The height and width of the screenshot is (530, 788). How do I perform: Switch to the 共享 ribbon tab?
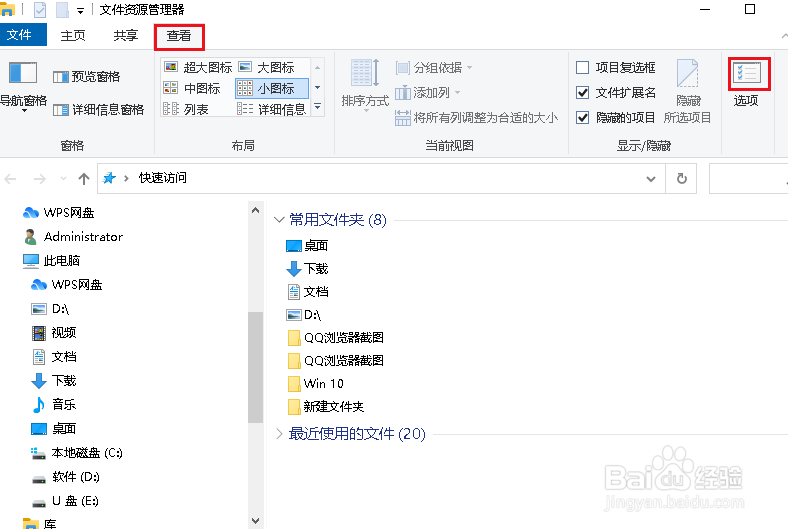coord(126,35)
